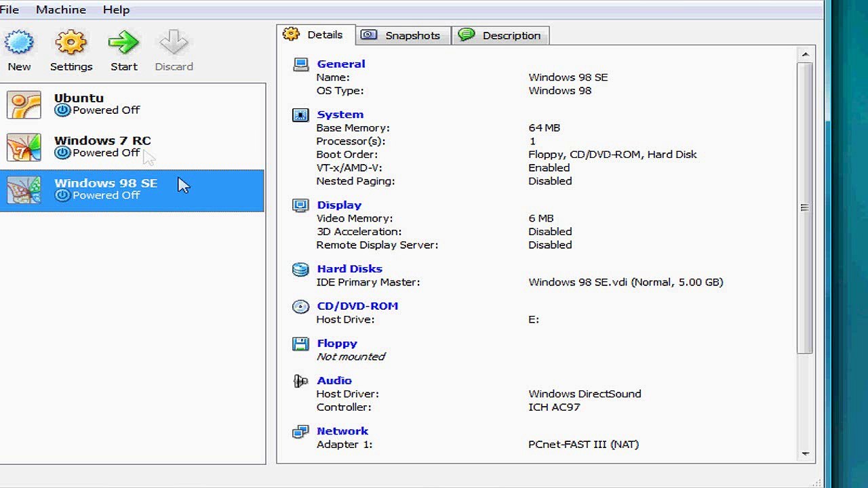The width and height of the screenshot is (868, 488).
Task: Click the greyed Discard toolbar icon
Action: coord(174,43)
